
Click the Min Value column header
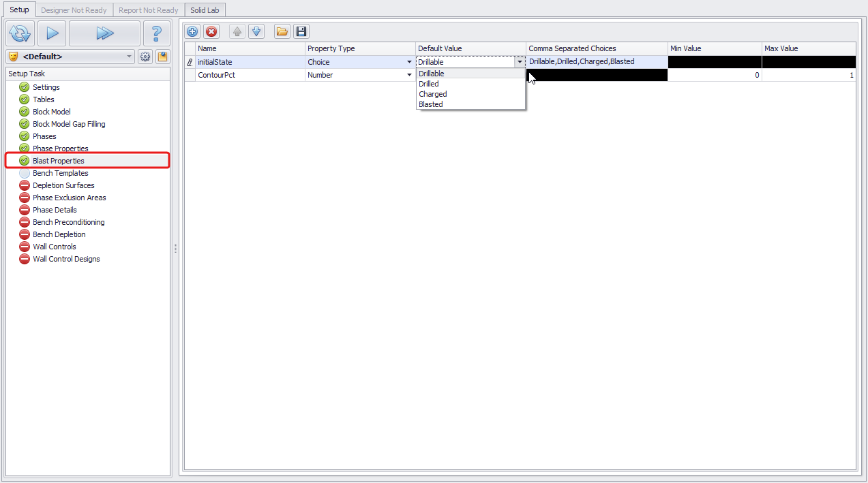715,48
